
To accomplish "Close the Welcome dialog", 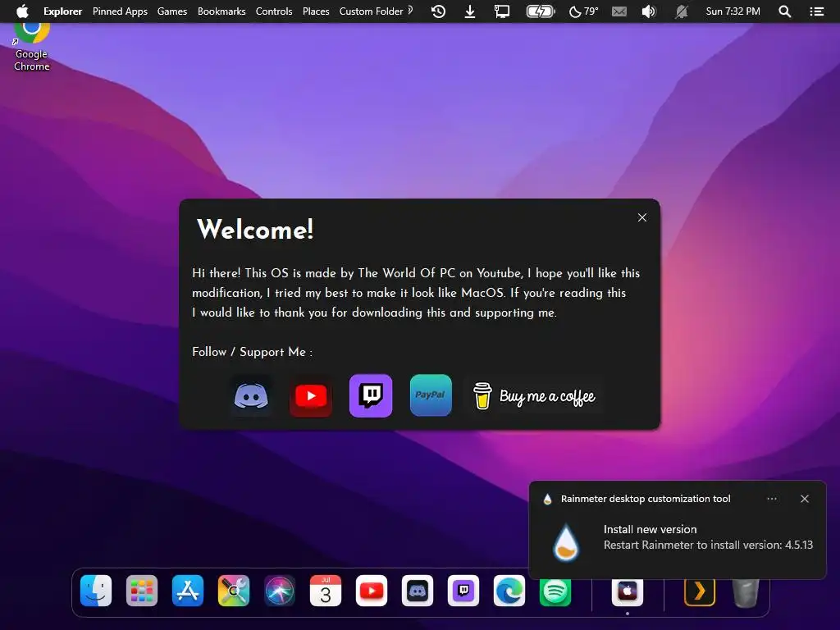I will coord(641,217).
